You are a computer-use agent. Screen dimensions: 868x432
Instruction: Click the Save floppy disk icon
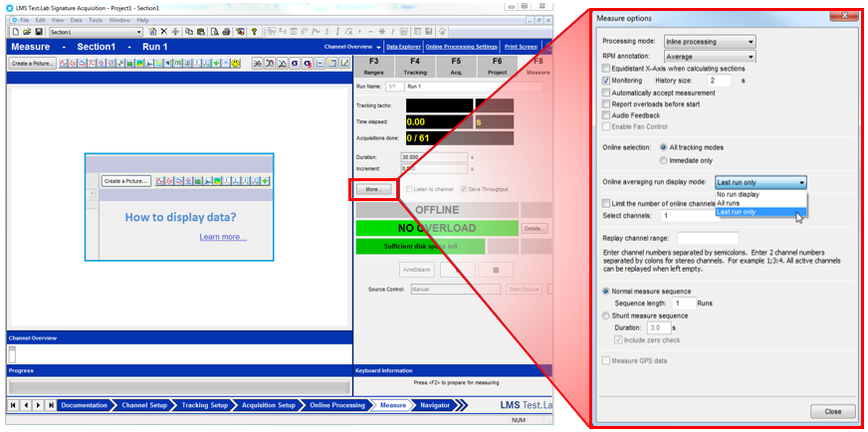click(x=39, y=32)
